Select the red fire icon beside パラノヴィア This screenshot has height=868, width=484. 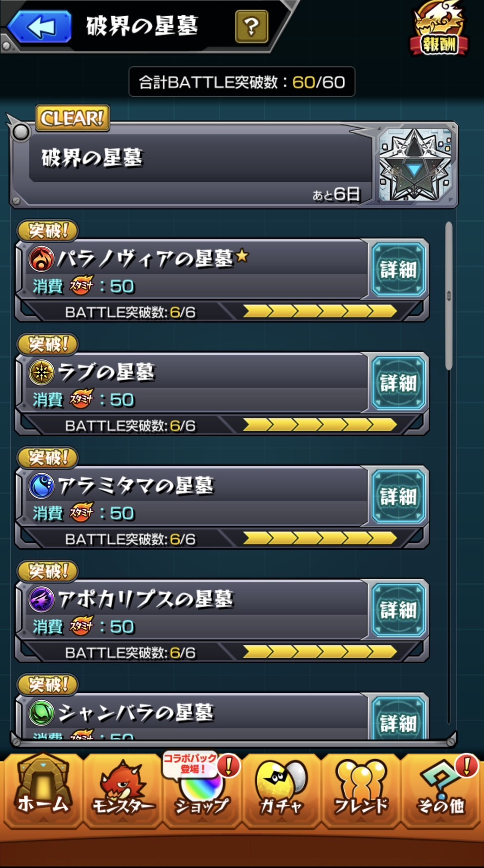(x=42, y=258)
